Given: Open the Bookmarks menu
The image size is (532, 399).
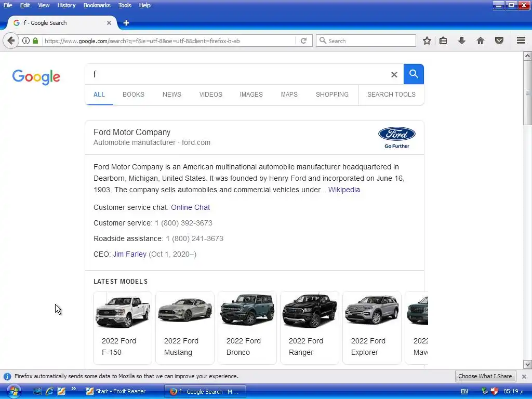Looking at the screenshot, I should pyautogui.click(x=97, y=5).
